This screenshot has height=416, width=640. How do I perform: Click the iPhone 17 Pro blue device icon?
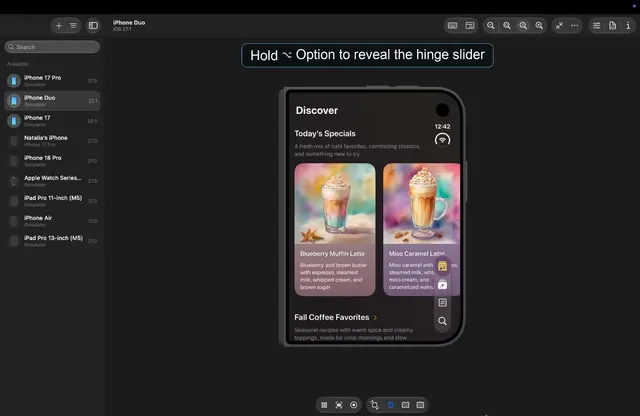pos(14,80)
